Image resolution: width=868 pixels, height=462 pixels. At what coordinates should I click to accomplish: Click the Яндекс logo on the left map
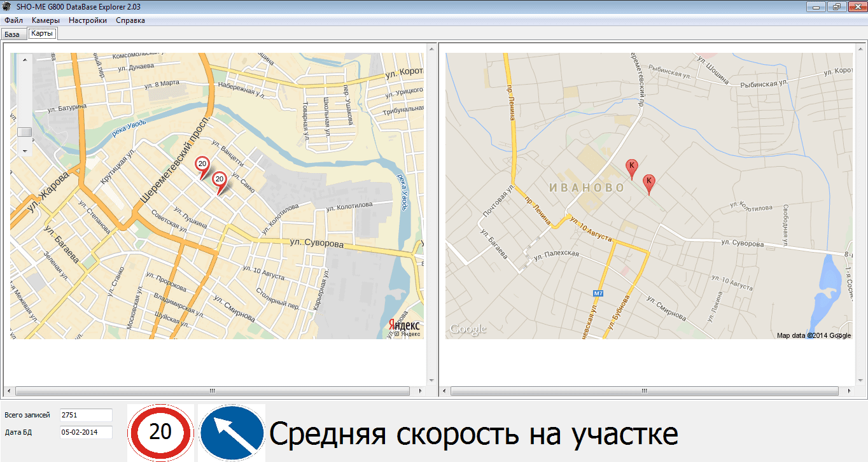[x=404, y=325]
